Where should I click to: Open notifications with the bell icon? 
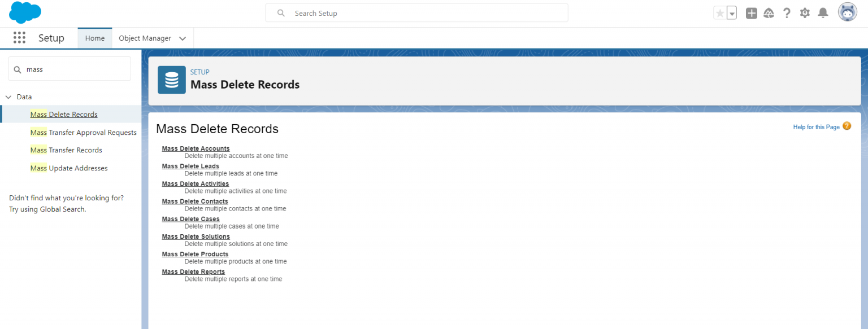tap(823, 12)
